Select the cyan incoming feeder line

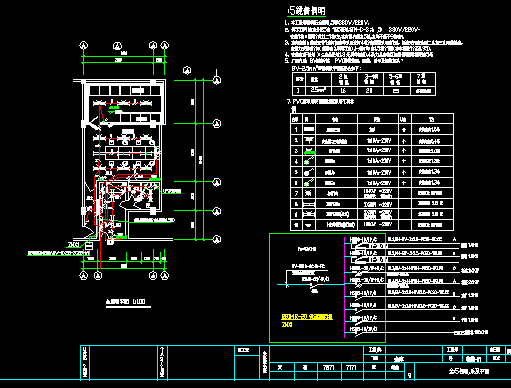point(311,285)
